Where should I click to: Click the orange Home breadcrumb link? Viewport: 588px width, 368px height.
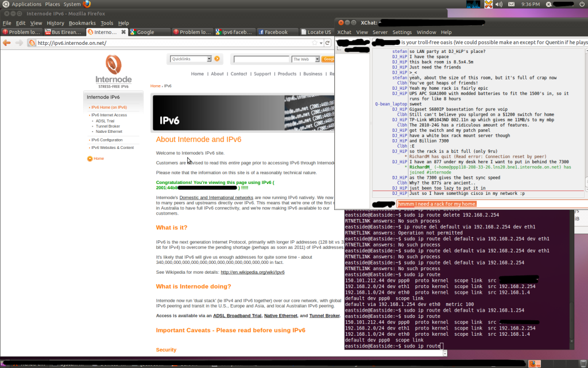coord(155,86)
